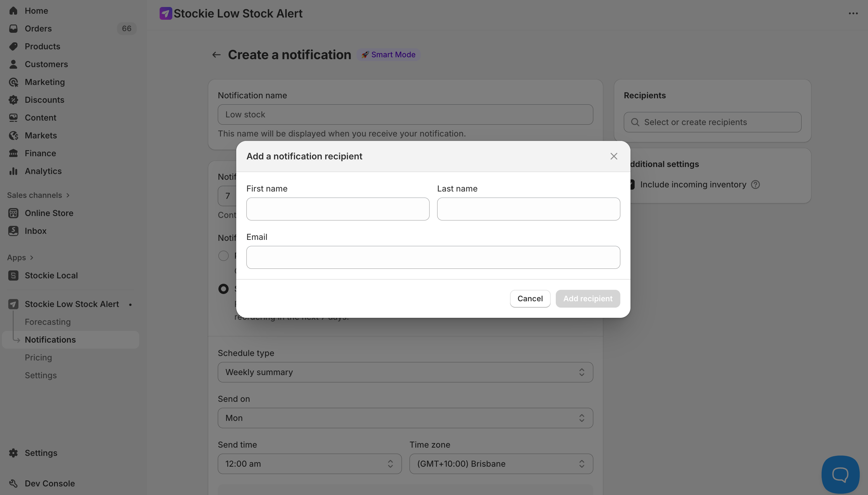
Task: Open the Forecasting submenu item
Action: click(x=48, y=322)
